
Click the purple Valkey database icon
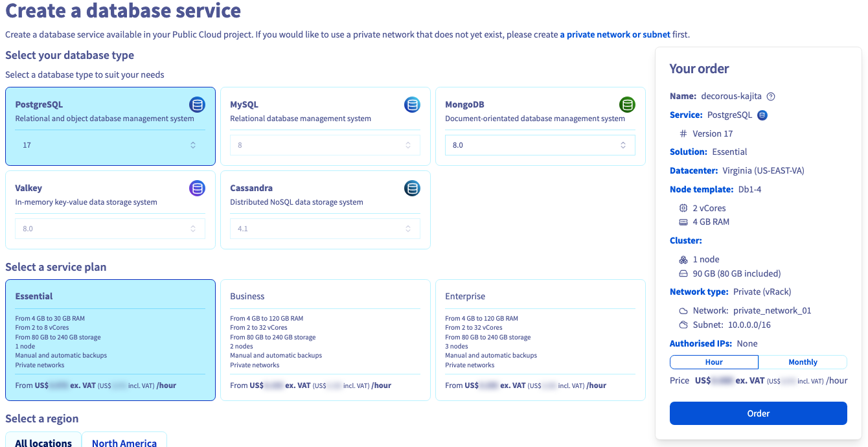point(198,188)
